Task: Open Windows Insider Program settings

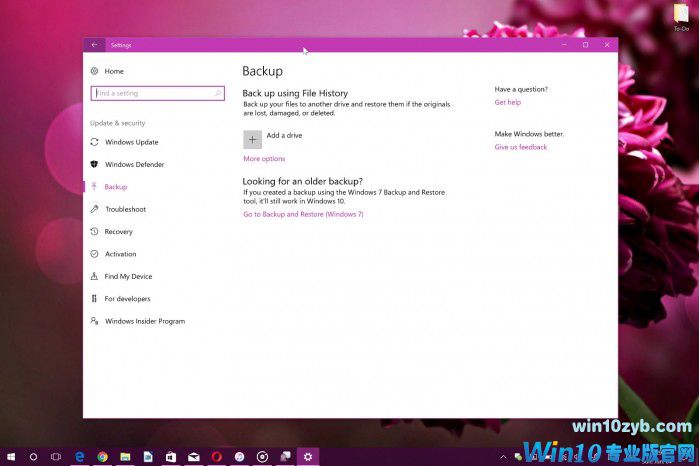Action: 145,321
